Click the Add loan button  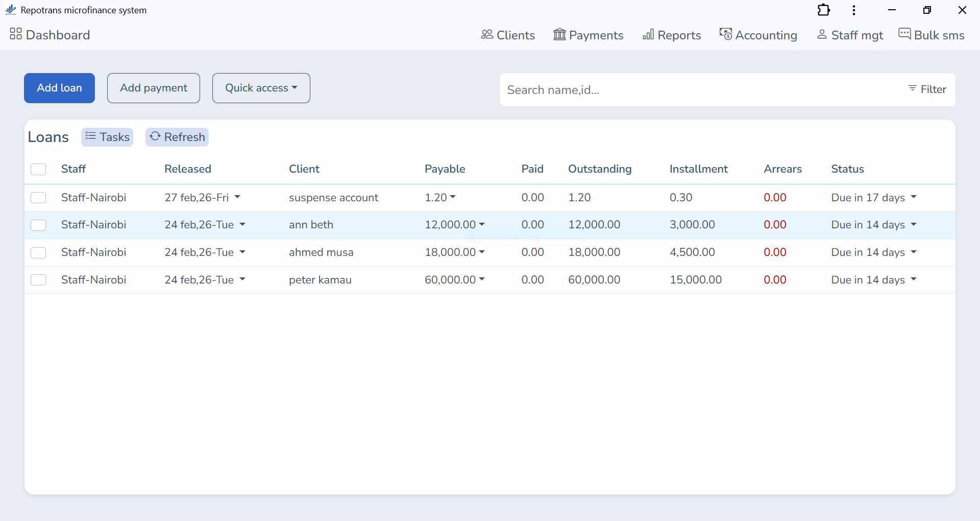pyautogui.click(x=59, y=88)
